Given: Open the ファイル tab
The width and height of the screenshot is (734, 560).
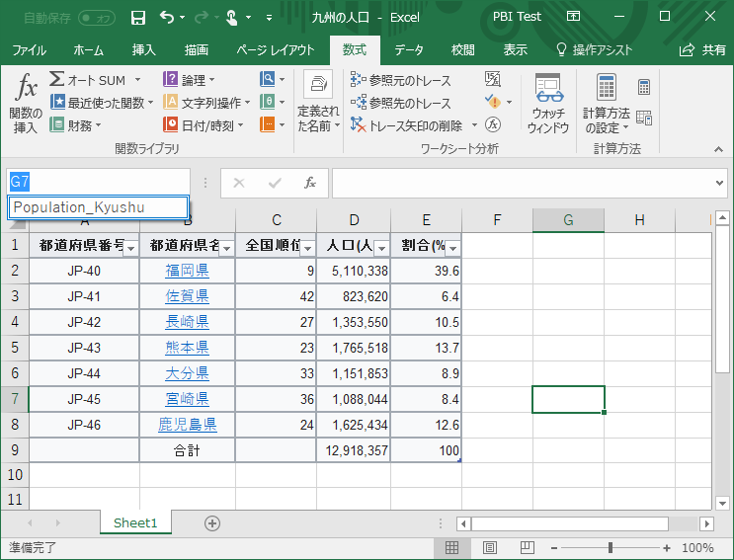Looking at the screenshot, I should (29, 50).
